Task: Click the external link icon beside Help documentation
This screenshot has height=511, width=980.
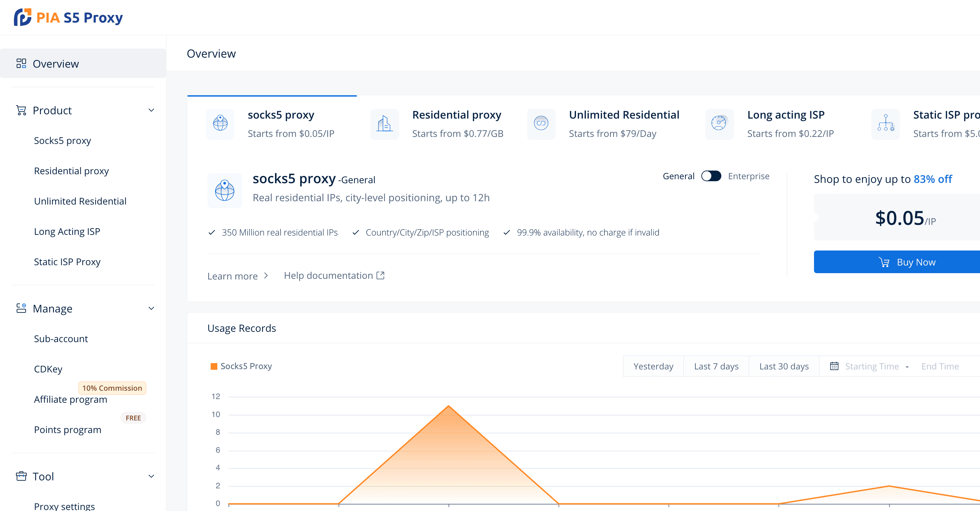Action: [380, 275]
